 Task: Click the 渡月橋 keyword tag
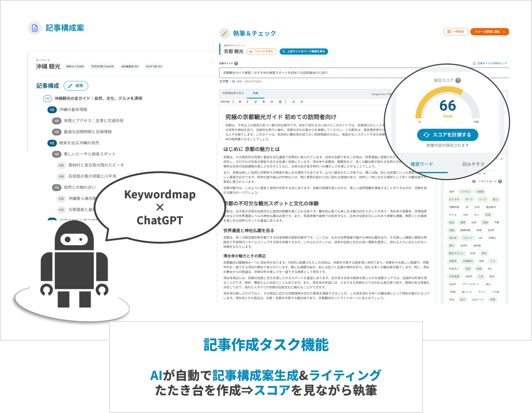[477, 245]
